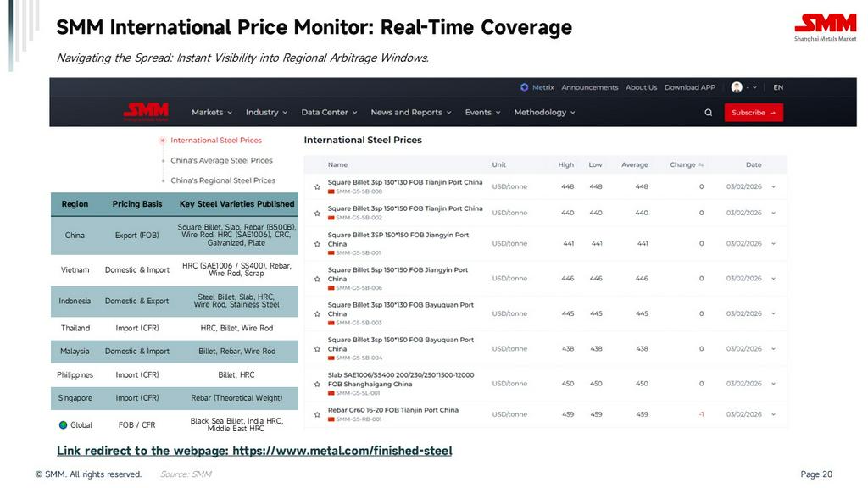Click the SMM logo in navigation bar
This screenshot has height=488, width=868.
[146, 112]
